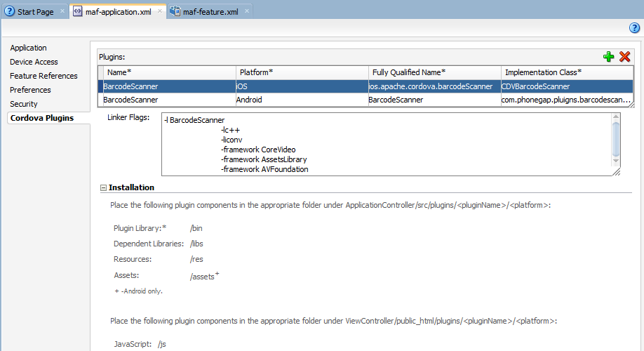Select the iOS platform cell
The image size is (644, 351).
pyautogui.click(x=302, y=86)
